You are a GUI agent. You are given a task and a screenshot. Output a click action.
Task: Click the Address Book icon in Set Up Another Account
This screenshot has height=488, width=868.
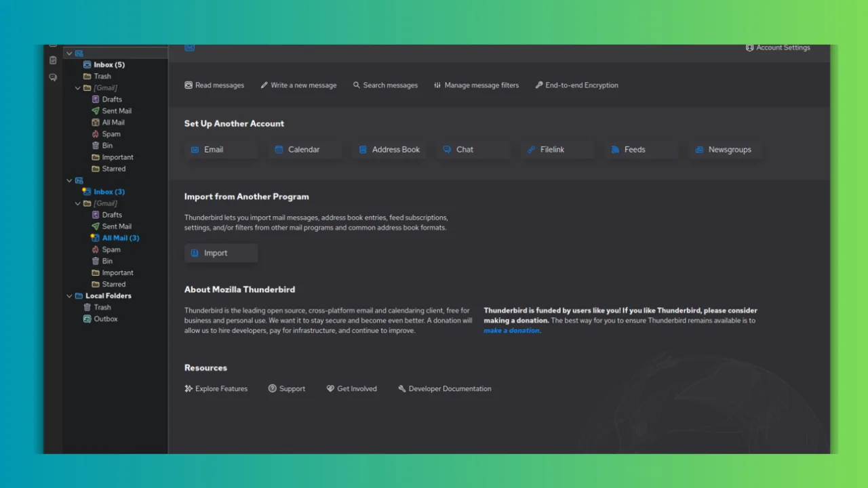point(363,150)
